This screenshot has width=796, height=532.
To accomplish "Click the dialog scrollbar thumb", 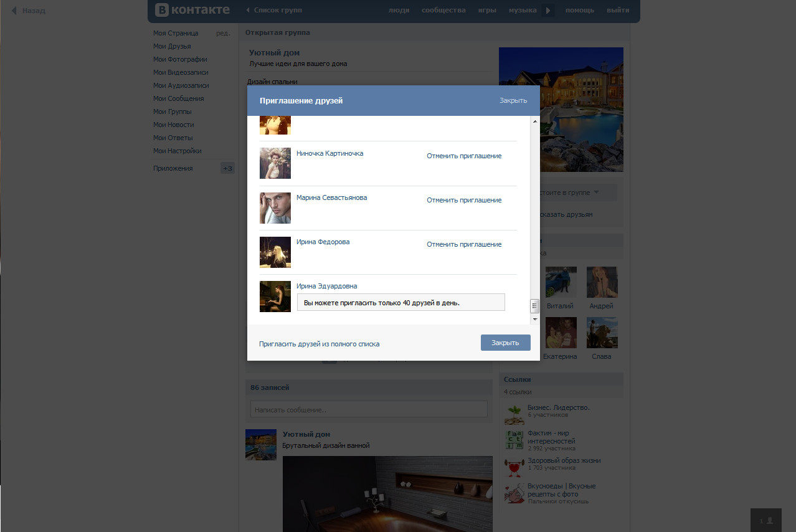I will click(x=534, y=306).
